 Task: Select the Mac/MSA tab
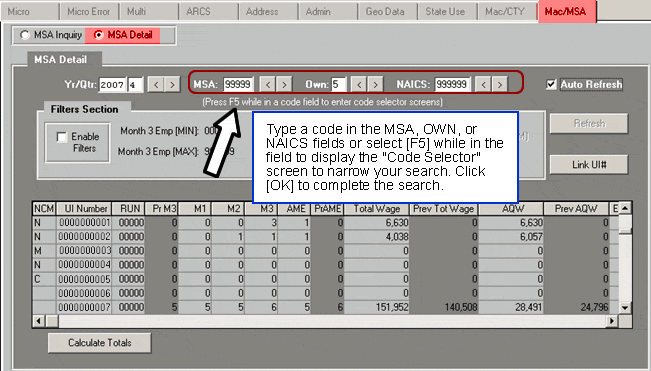(567, 12)
